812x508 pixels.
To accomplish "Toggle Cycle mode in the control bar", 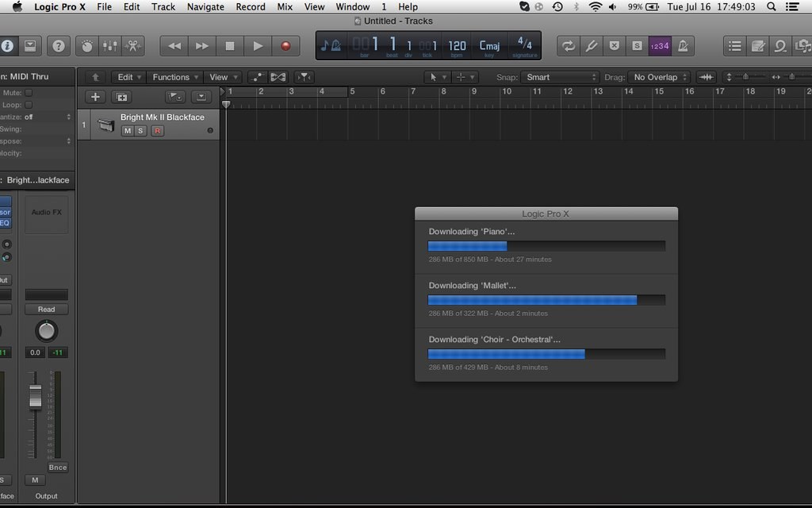I will [x=568, y=46].
